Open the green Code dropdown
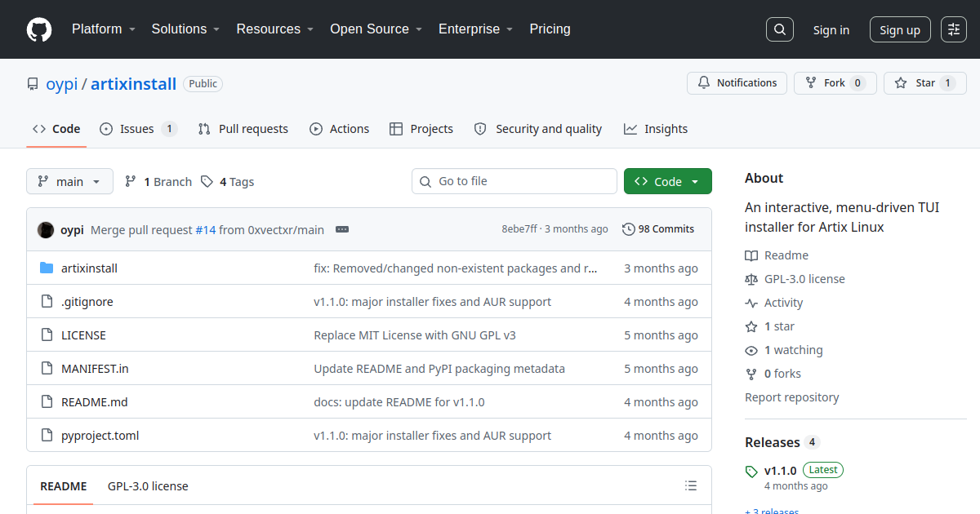The height and width of the screenshot is (514, 980). [668, 181]
